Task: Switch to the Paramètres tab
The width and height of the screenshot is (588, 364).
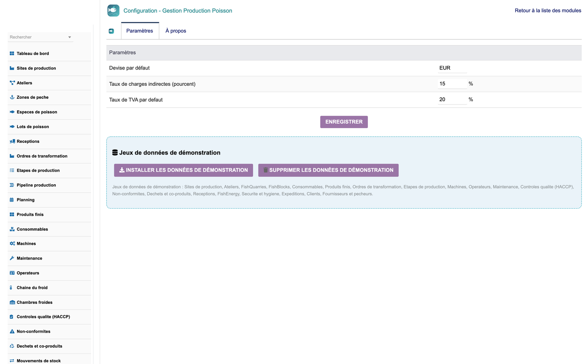Action: [x=140, y=31]
